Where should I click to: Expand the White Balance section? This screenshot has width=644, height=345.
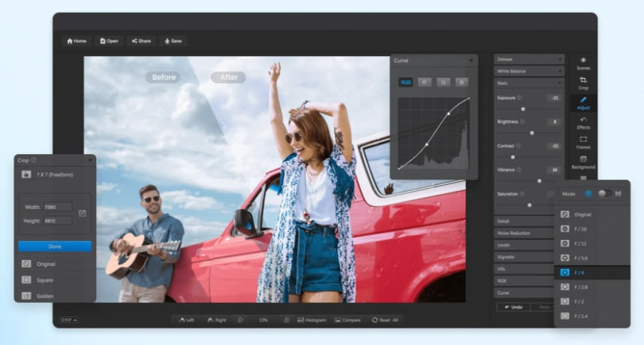[x=528, y=71]
